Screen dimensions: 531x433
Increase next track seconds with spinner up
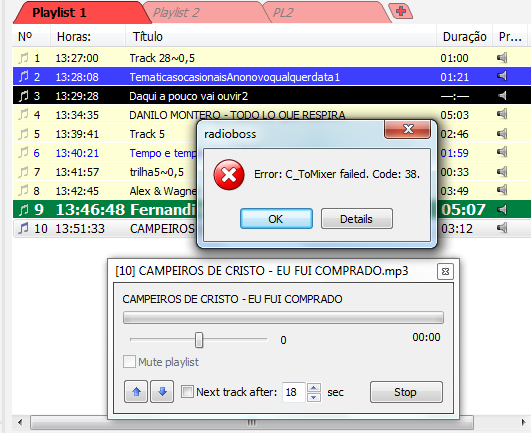tap(314, 387)
